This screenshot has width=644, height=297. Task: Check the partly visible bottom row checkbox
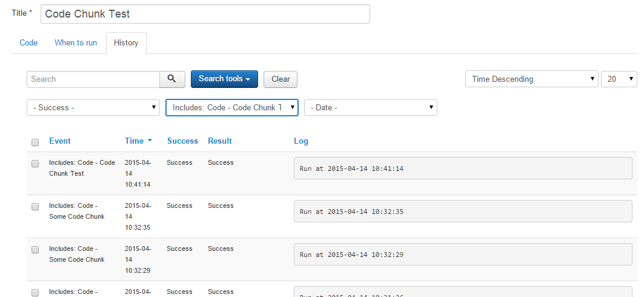pyautogui.click(x=35, y=293)
